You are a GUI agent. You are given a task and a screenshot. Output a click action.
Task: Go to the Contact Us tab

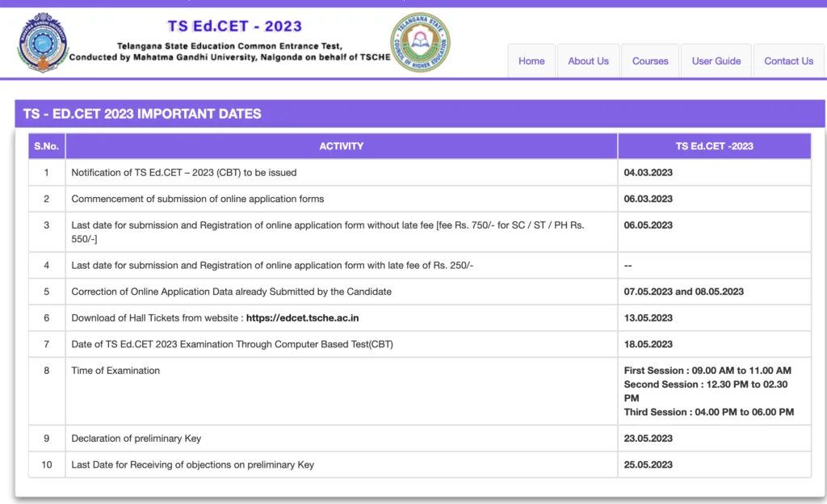coord(788,61)
